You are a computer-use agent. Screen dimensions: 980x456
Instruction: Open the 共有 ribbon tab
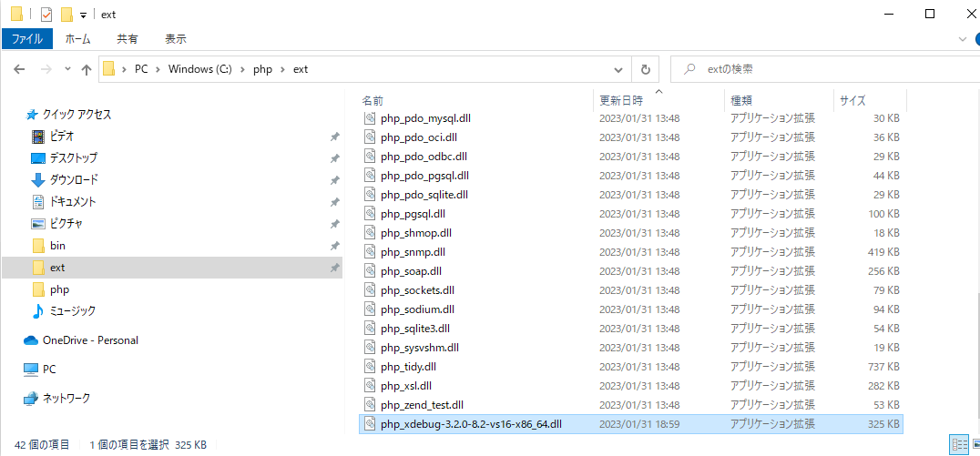[128, 39]
